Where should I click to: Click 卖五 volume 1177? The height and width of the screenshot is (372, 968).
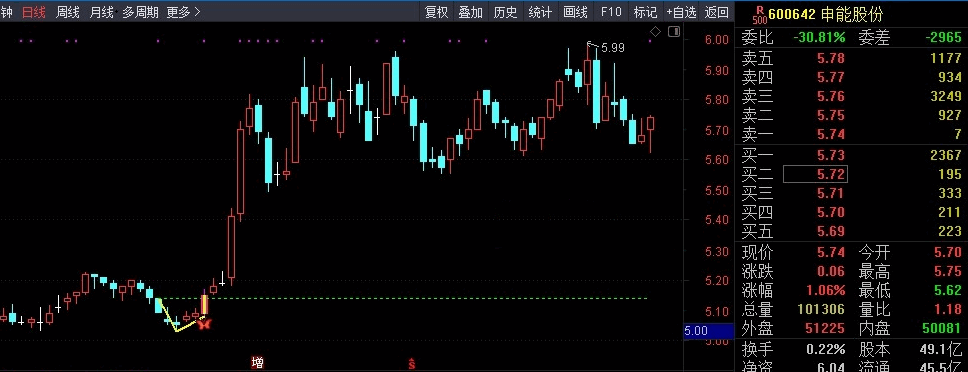[x=946, y=58]
